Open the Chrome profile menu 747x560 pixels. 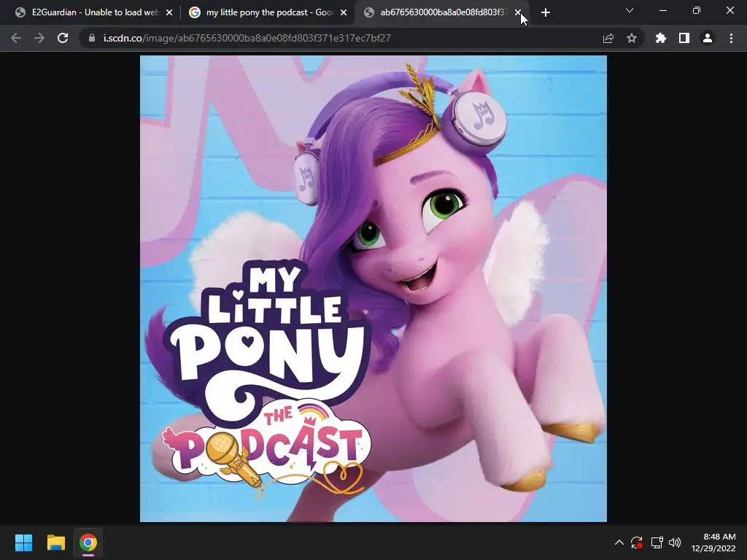708,38
